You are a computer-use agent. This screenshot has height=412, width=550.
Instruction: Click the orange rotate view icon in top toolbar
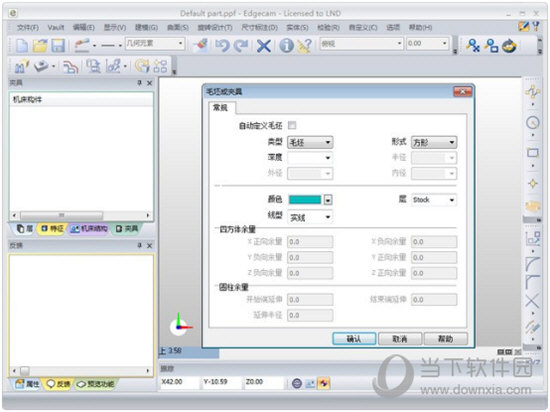point(509,46)
